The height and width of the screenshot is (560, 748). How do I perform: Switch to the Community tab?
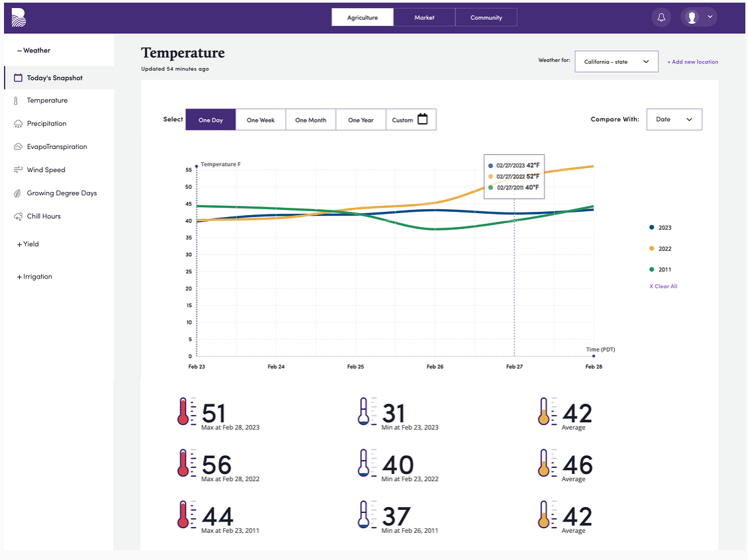[x=487, y=18]
